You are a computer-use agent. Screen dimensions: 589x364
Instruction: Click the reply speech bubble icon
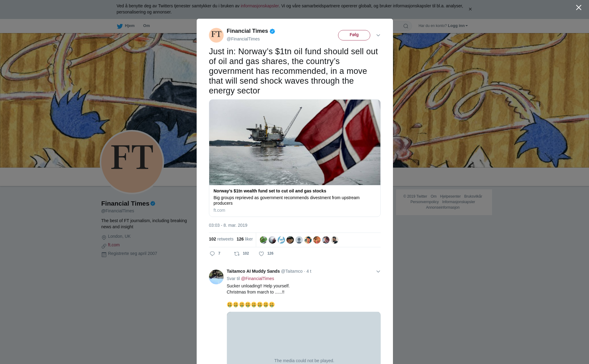(212, 254)
